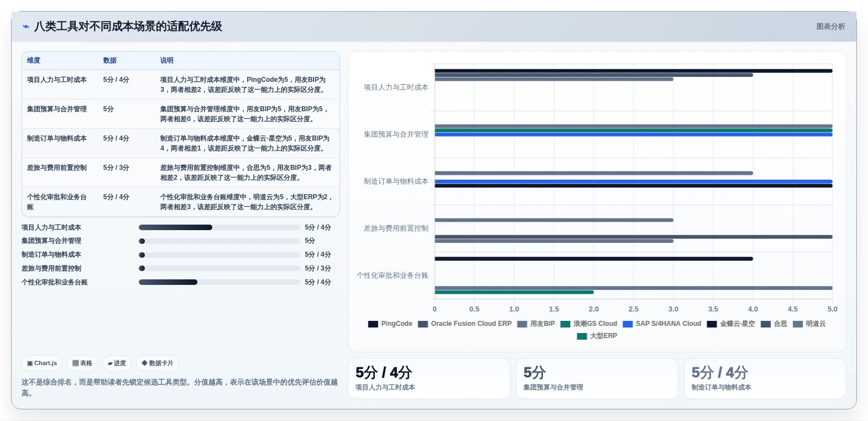Select the 个性化审批和业务台账 table row label
The width and height of the screenshot is (868, 421).
point(57,202)
